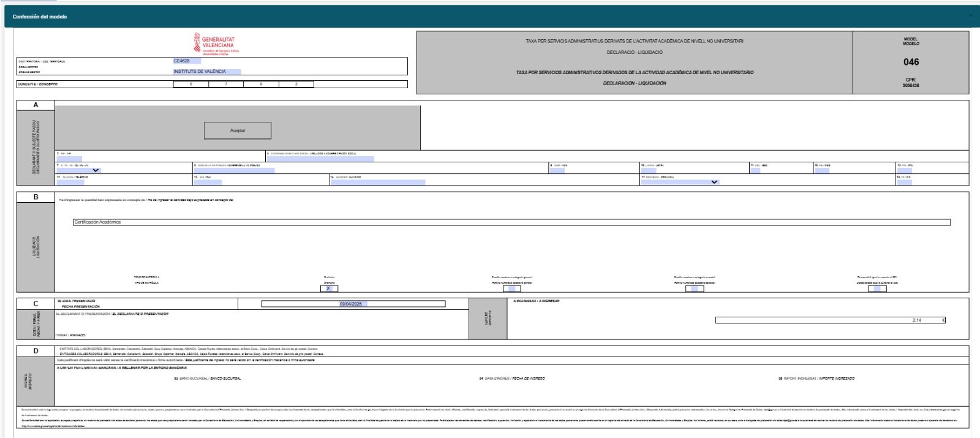
Task: Collapse the Confección del modelo panel
Action: [x=971, y=16]
